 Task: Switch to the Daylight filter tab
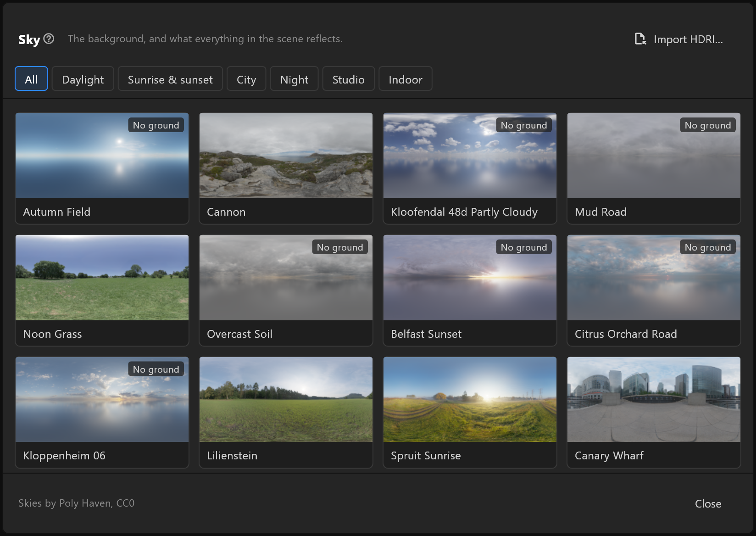[x=83, y=79]
